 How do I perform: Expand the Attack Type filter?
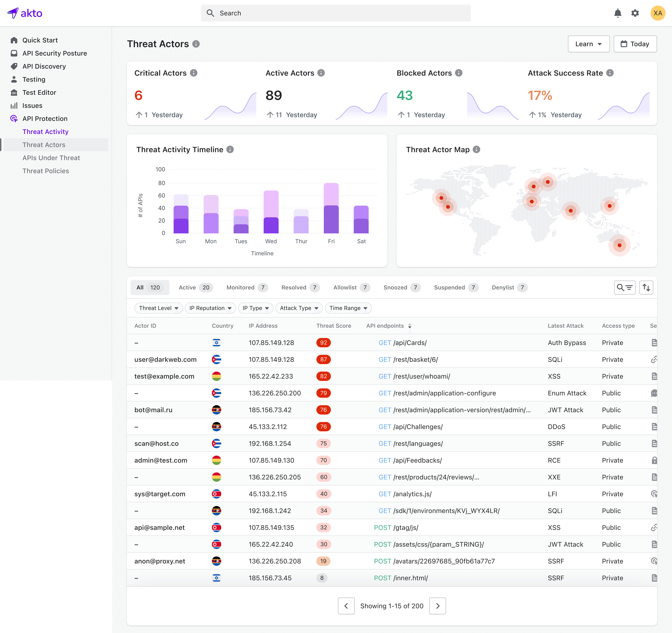coord(299,308)
